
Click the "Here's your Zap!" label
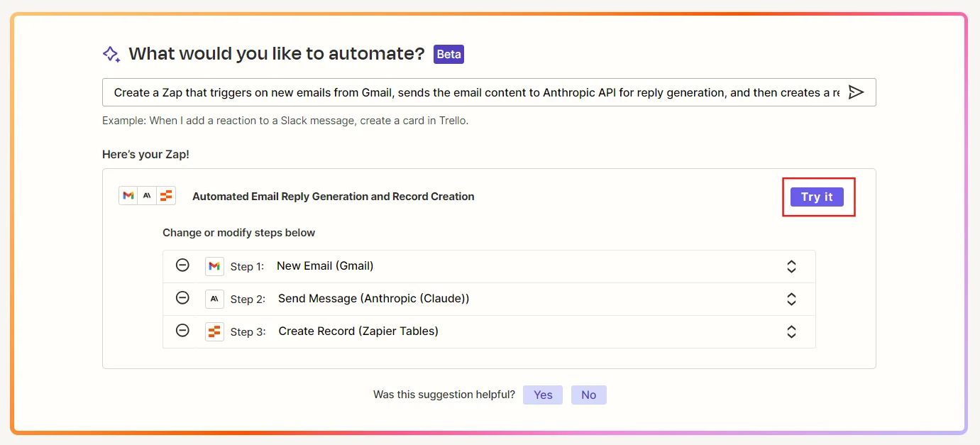pos(145,154)
